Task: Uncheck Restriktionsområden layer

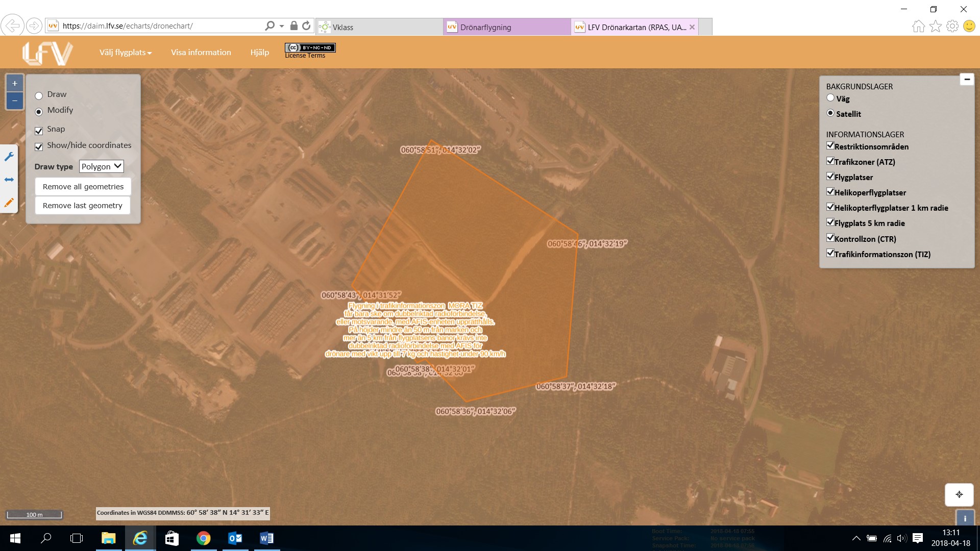Action: pos(830,145)
